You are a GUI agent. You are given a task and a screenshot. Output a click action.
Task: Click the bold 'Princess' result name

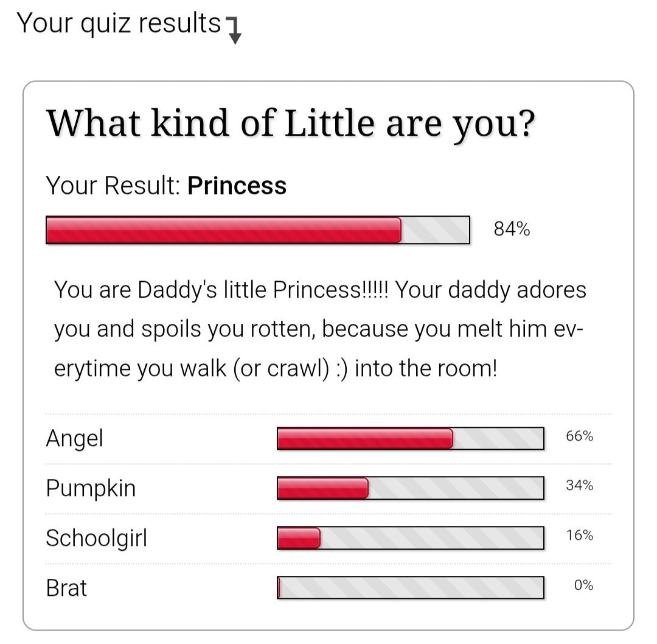point(237,185)
